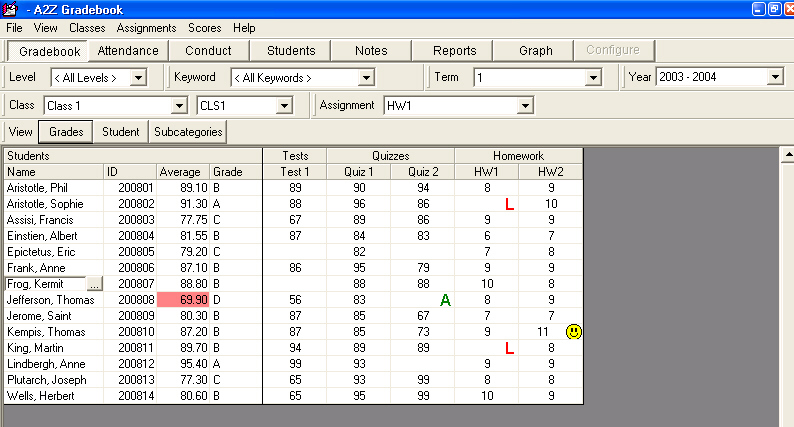Expand the Level dropdown showing All Levels

138,78
